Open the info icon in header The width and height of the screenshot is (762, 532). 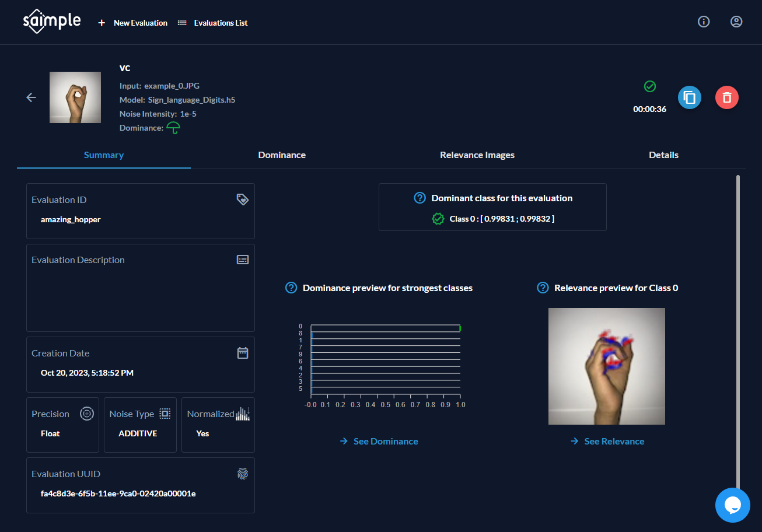pos(704,22)
